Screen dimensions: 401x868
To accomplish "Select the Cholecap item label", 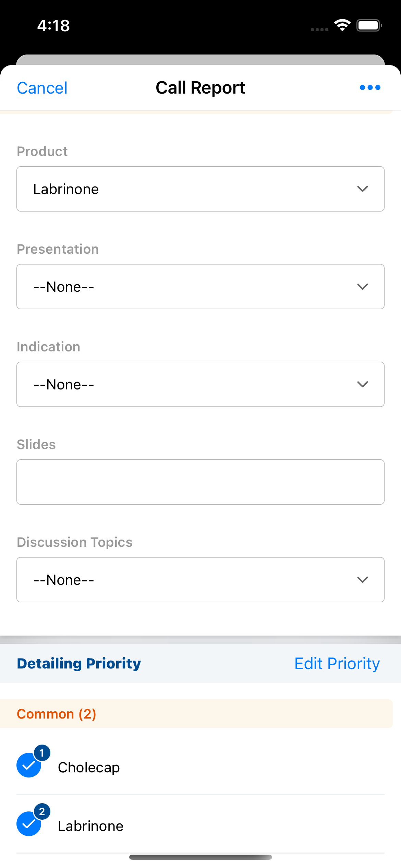I will coord(89,767).
